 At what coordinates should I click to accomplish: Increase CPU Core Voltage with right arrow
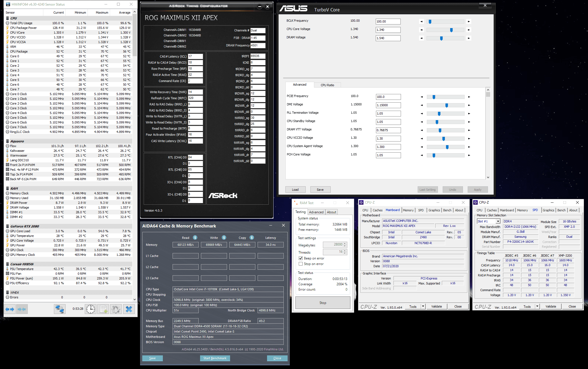(469, 30)
